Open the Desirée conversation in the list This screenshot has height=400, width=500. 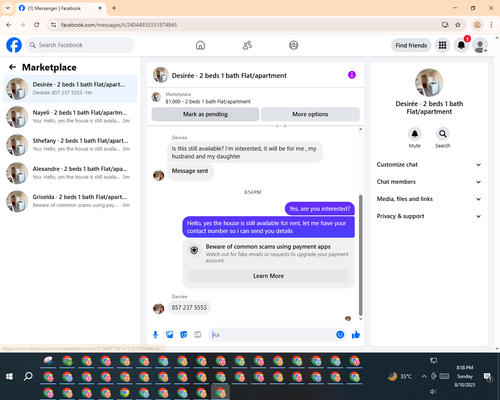point(70,89)
